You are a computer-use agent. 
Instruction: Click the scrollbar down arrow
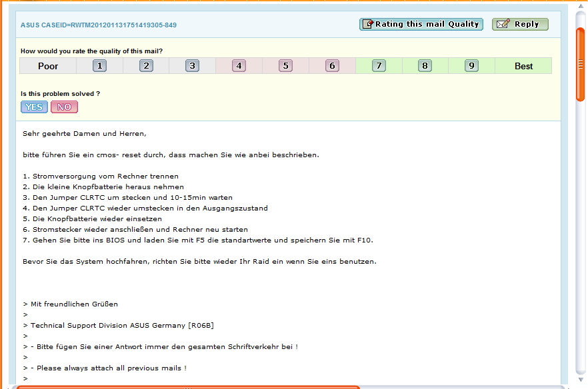pyautogui.click(x=581, y=380)
